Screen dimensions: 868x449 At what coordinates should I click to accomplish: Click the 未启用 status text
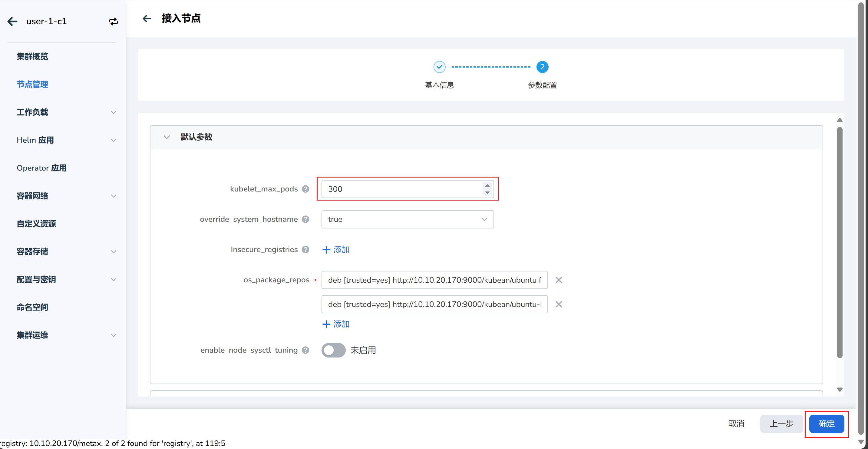(x=363, y=350)
